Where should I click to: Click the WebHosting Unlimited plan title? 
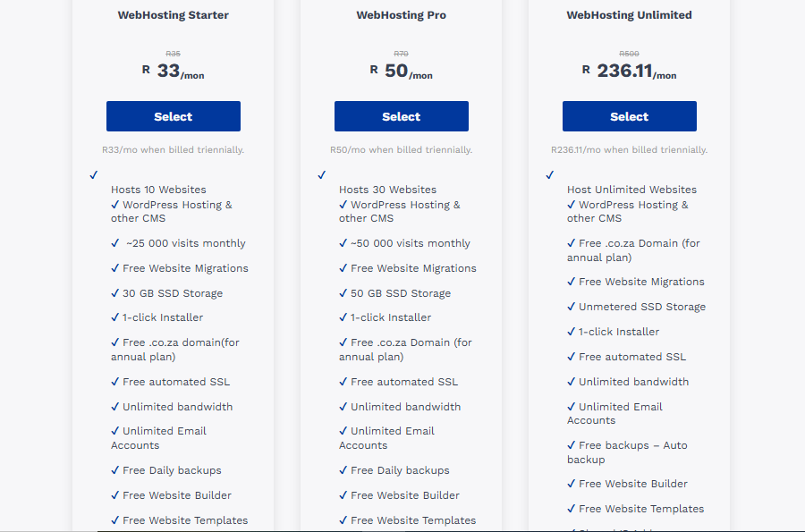pyautogui.click(x=629, y=15)
